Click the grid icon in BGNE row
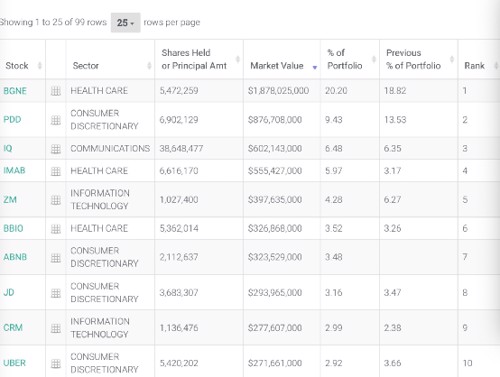This screenshot has width=500, height=377. pos(56,91)
